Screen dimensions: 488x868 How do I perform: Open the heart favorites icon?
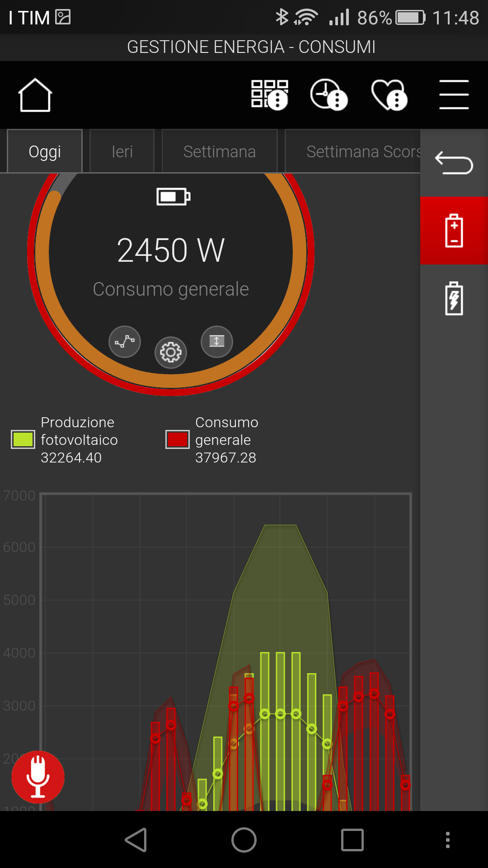pyautogui.click(x=389, y=95)
